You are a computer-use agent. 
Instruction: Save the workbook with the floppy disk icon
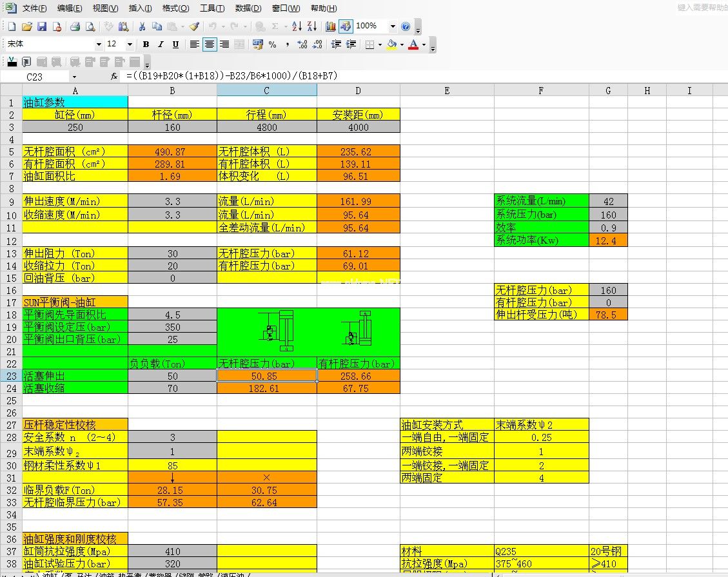[42, 26]
